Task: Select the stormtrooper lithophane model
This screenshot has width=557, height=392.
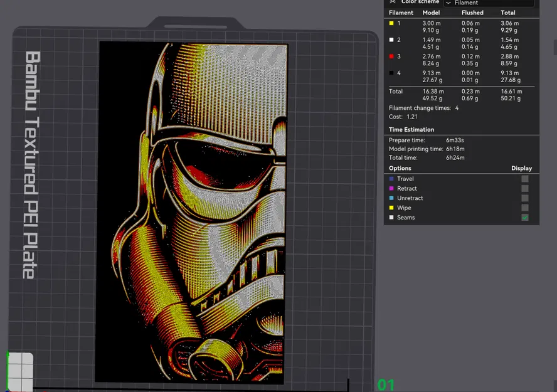Action: click(191, 210)
